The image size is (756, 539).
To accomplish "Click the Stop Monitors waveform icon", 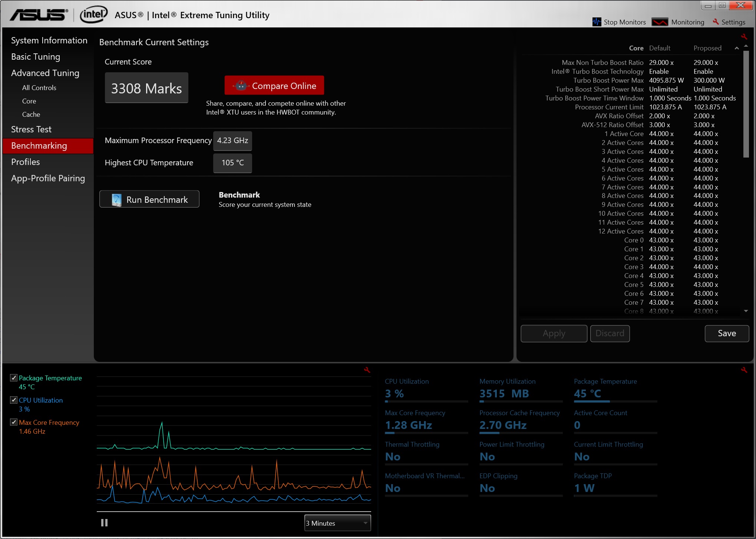I will (x=597, y=22).
